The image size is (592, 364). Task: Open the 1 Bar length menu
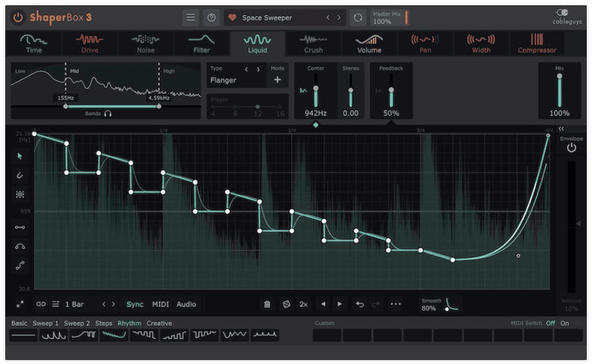coord(75,305)
